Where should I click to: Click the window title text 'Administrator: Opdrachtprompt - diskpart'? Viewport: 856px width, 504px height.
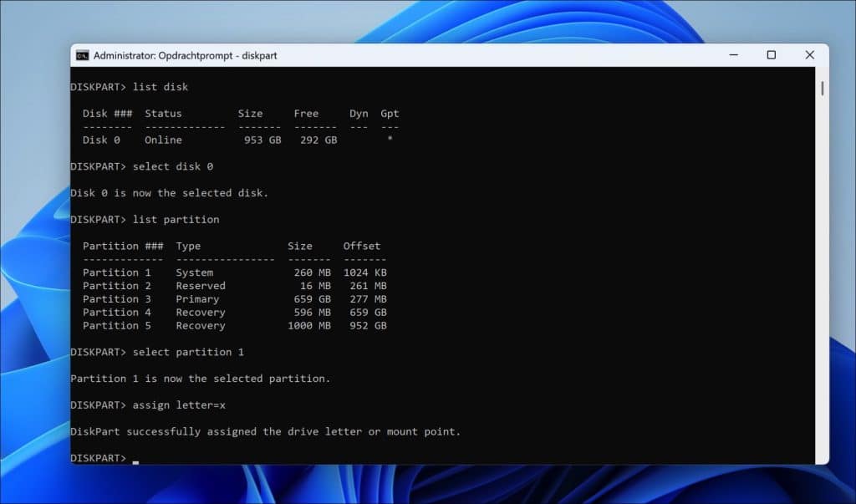point(185,55)
